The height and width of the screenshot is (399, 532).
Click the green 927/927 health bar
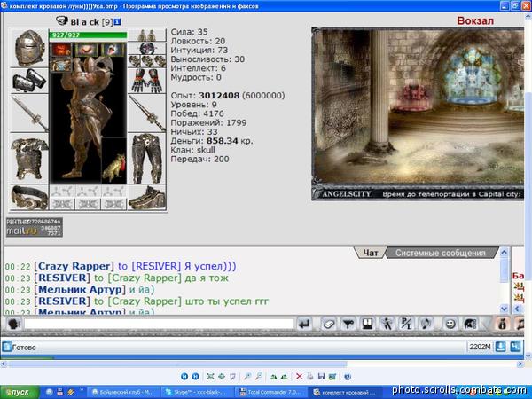pos(88,35)
